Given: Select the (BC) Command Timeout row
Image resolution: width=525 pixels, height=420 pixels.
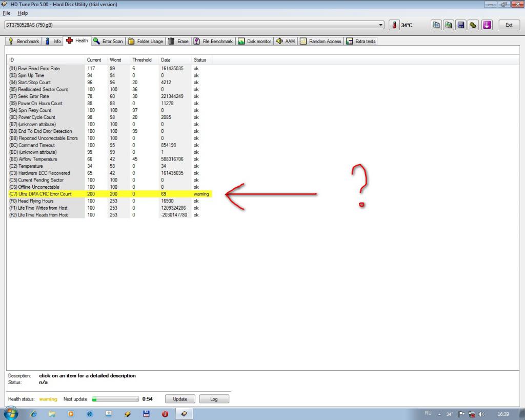Looking at the screenshot, I should (x=111, y=145).
